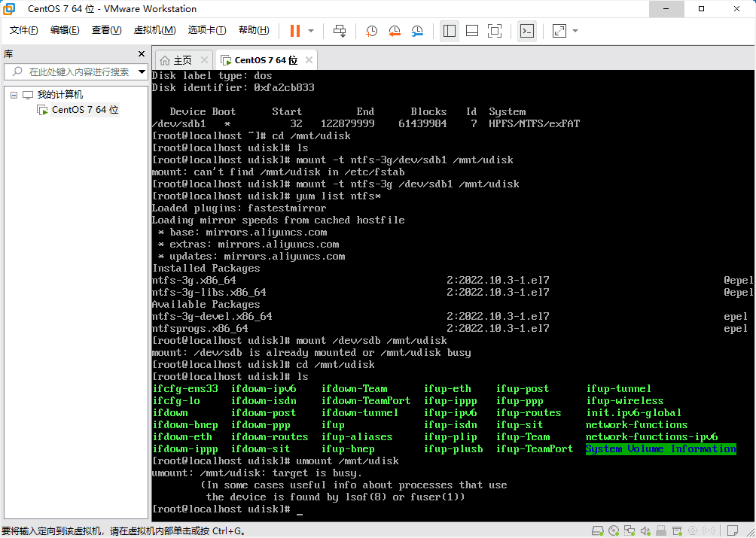Click the ifup-wireless file name
This screenshot has height=538, width=756.
click(x=625, y=401)
